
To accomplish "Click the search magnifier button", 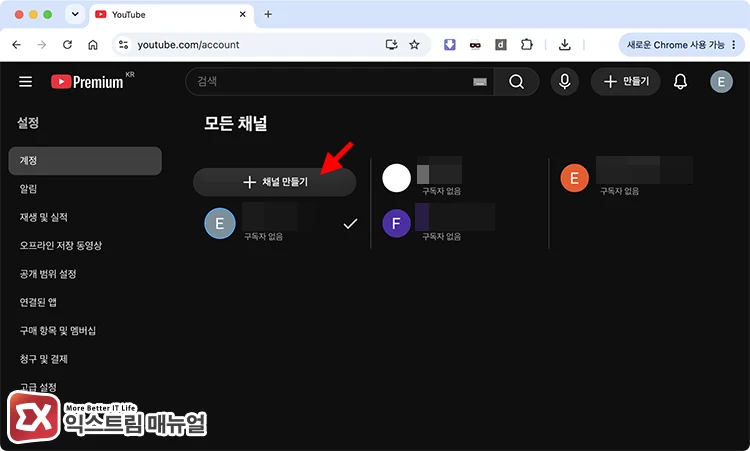I will point(516,82).
